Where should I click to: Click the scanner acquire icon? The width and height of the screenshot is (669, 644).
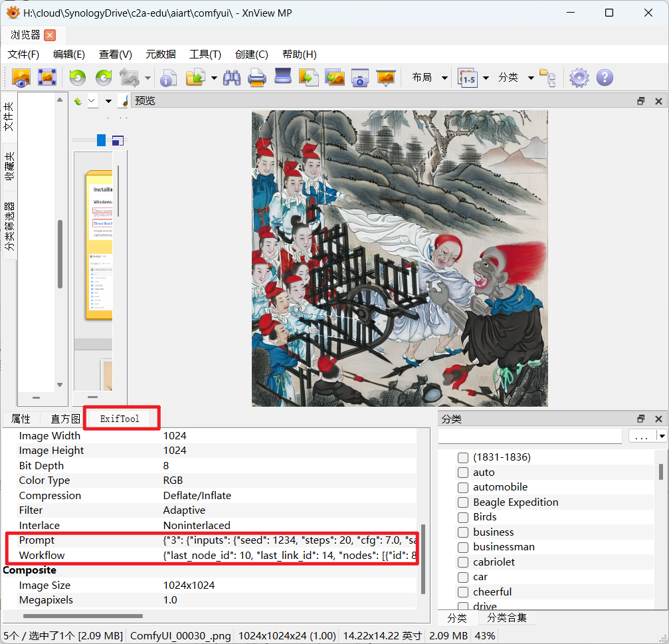pyautogui.click(x=283, y=77)
